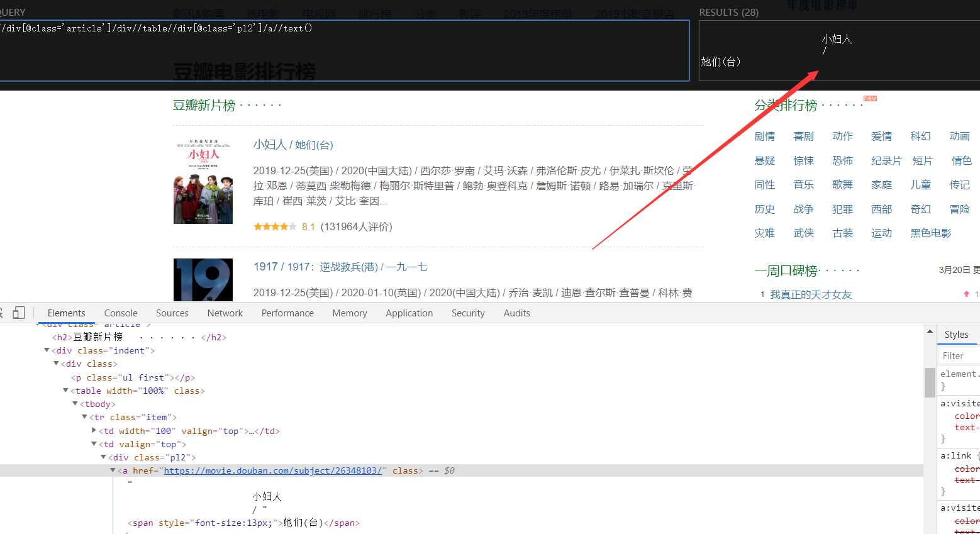
Task: Select the h2 豆瓣新片榜 element row
Action: (139, 337)
